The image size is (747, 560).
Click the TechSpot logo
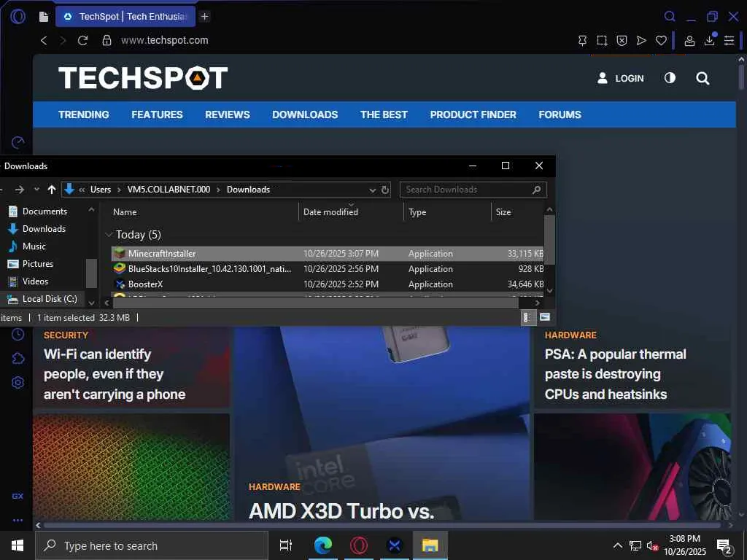click(x=143, y=77)
